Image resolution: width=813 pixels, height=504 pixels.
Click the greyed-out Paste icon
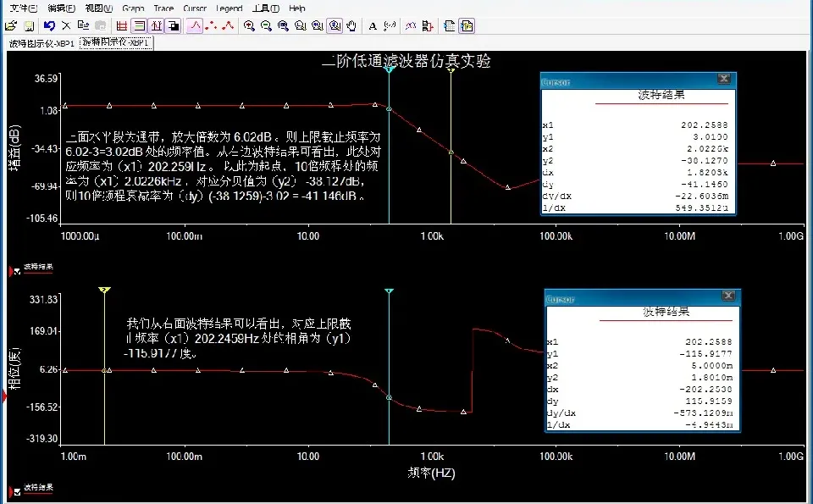[x=101, y=25]
